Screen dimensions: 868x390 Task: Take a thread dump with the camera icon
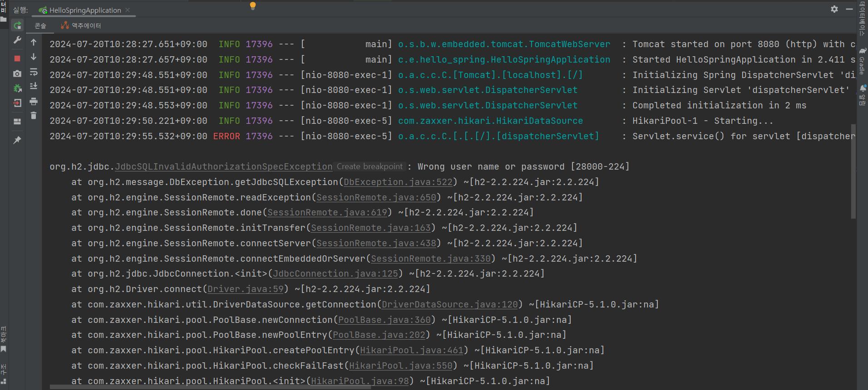click(17, 73)
